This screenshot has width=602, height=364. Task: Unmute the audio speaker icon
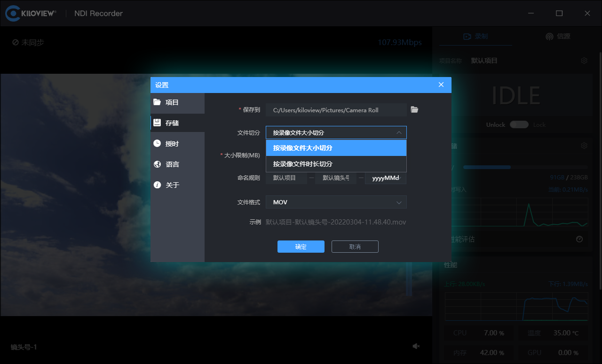(416, 346)
